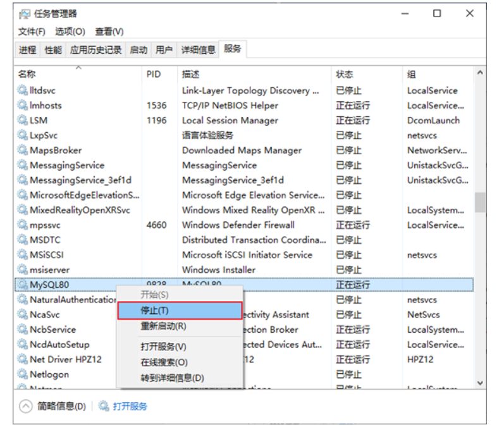Click the gear icon beside NcaSvc
This screenshot has height=432, width=504.
tap(23, 314)
